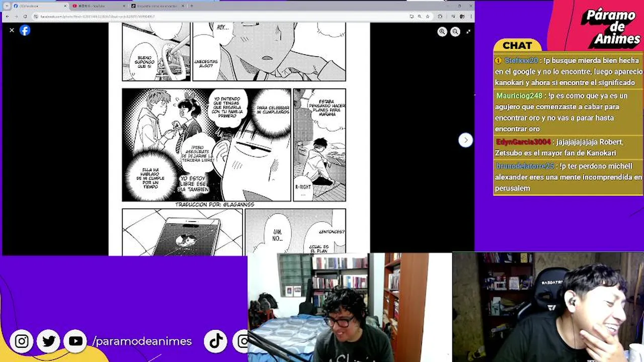Click the TikTok icon in overlay
The height and width of the screenshot is (362, 644).
(216, 341)
